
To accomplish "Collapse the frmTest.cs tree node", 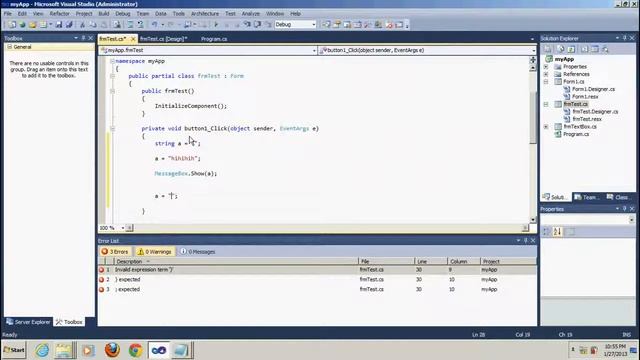I will [546, 104].
